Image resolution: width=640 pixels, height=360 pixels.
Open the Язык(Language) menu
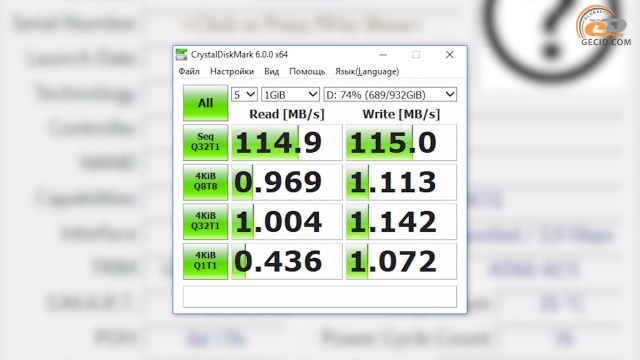367,71
